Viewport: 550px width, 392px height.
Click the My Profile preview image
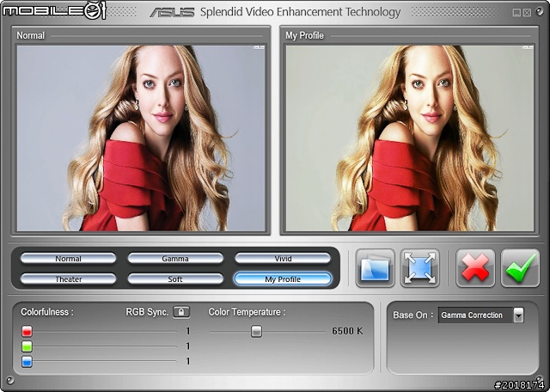pyautogui.click(x=410, y=138)
